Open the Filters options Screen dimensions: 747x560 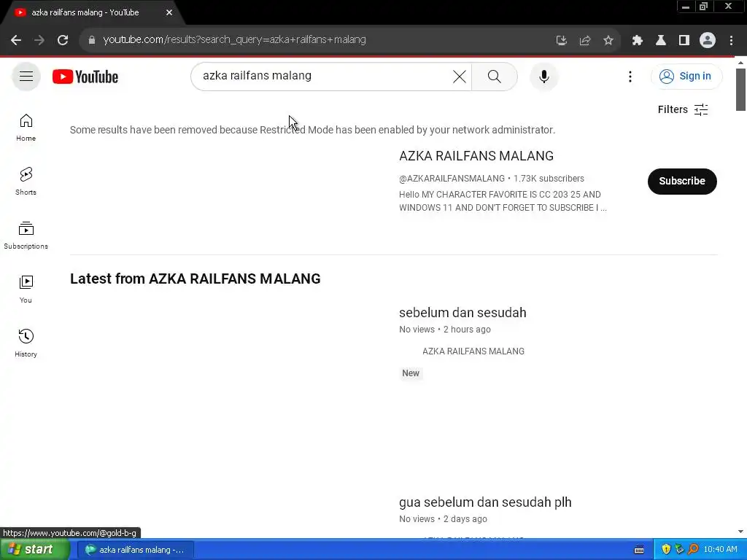coord(683,109)
